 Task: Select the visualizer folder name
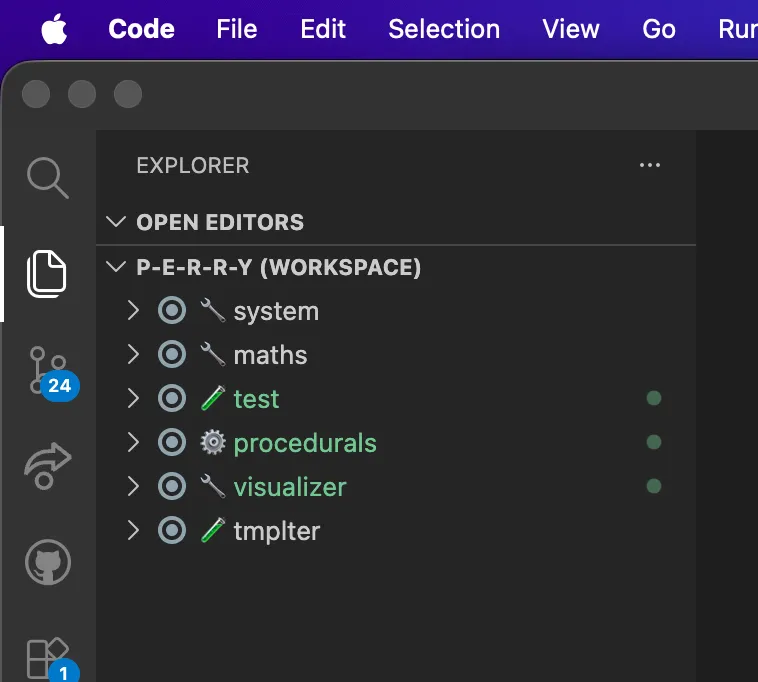coord(290,487)
